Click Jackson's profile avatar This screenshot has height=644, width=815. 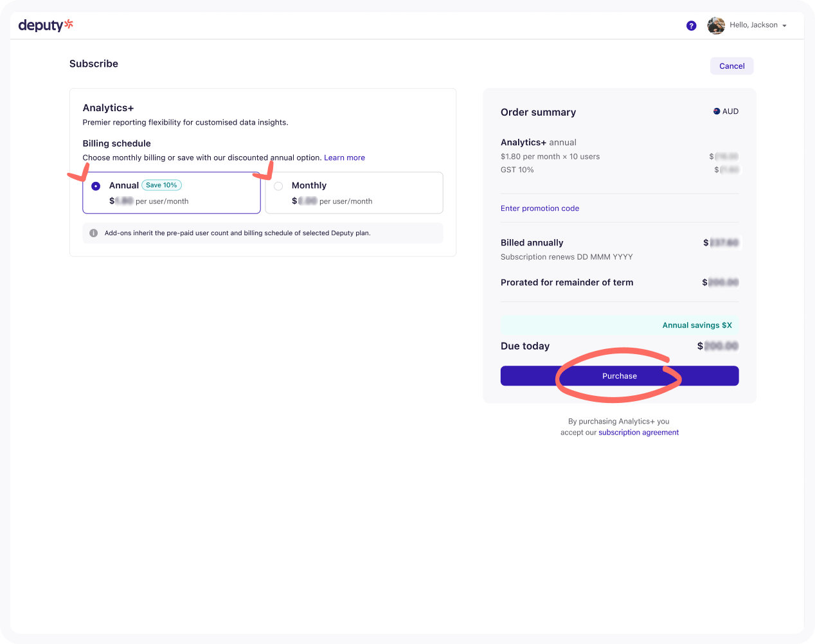pyautogui.click(x=716, y=25)
